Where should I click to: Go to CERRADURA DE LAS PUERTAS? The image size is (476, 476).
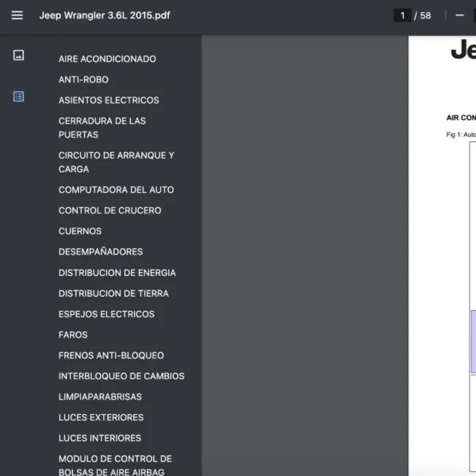[102, 128]
